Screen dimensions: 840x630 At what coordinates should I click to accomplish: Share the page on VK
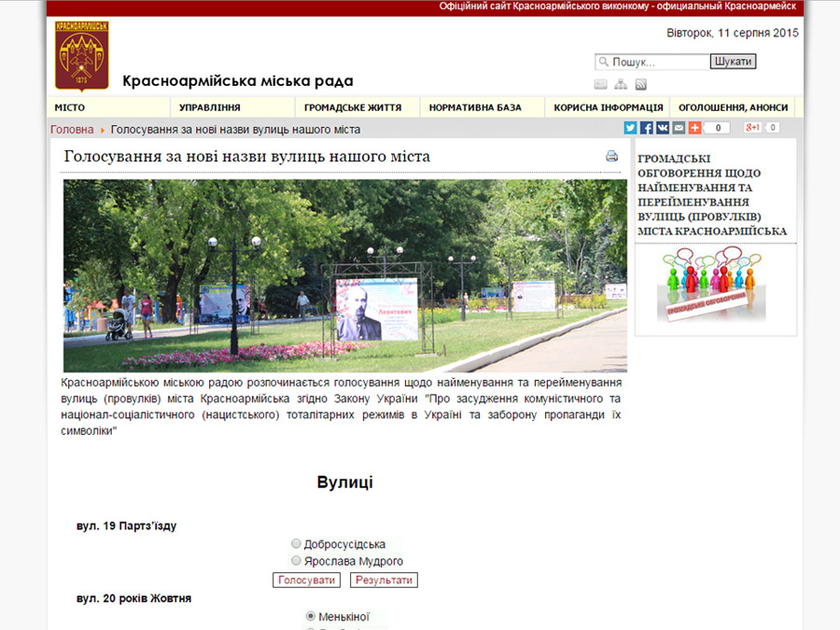coord(663,128)
